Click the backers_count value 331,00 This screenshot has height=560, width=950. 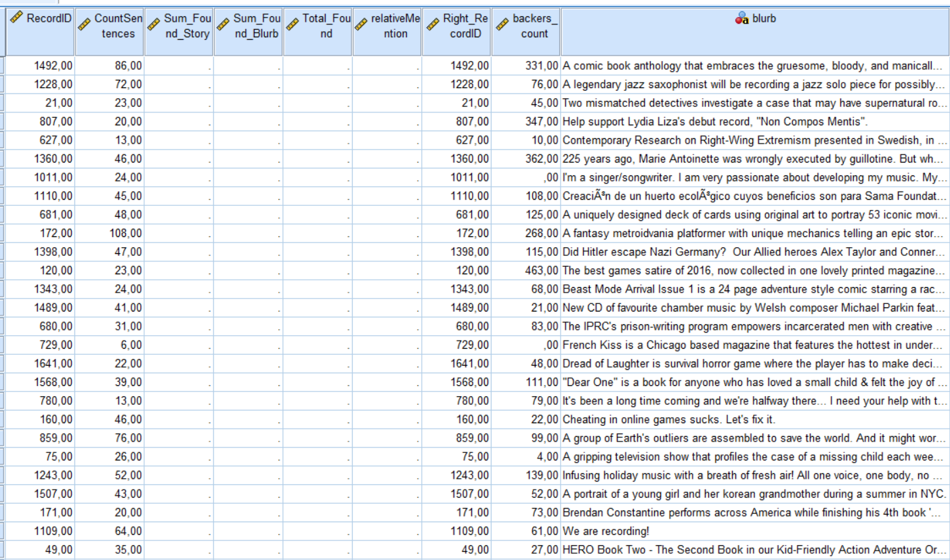(x=542, y=66)
